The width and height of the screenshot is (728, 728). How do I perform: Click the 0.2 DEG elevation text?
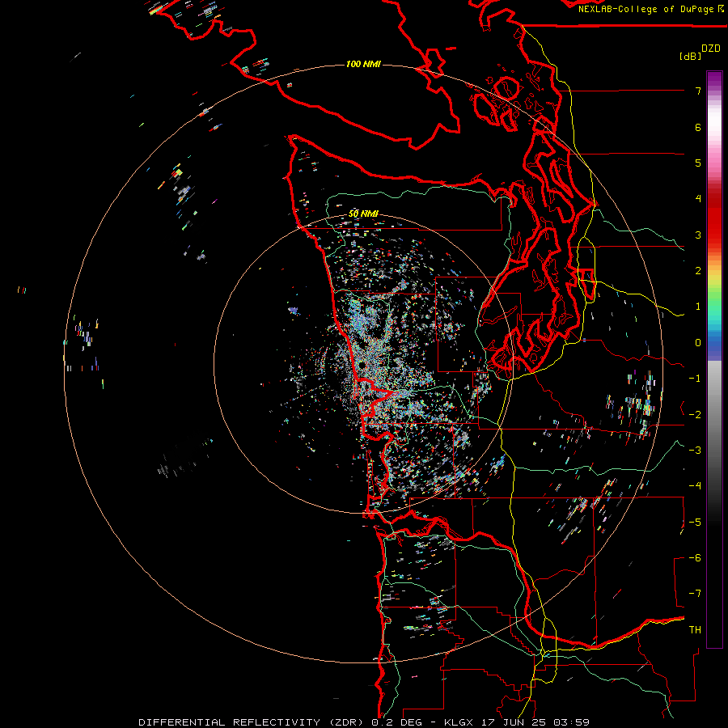pyautogui.click(x=397, y=722)
